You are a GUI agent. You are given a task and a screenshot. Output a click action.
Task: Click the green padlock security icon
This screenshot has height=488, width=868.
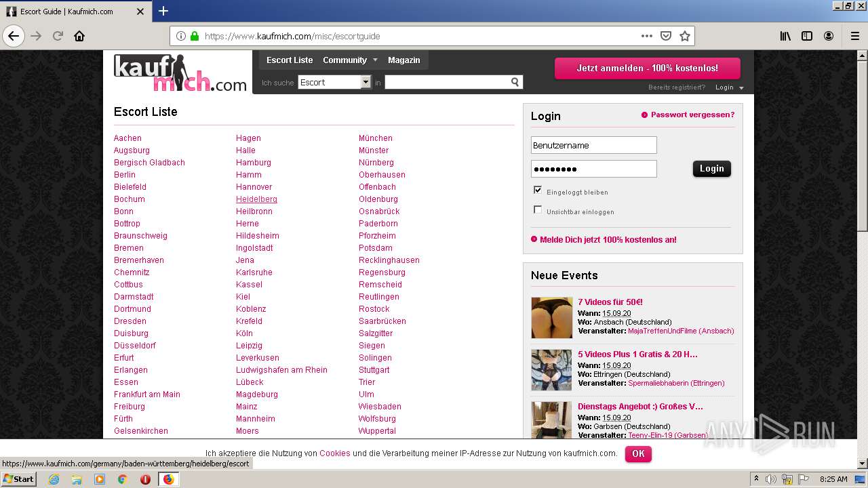coord(195,36)
